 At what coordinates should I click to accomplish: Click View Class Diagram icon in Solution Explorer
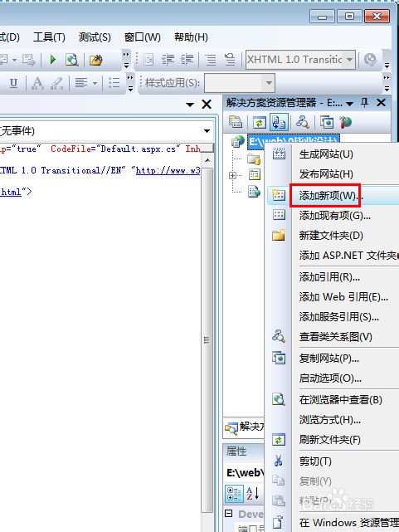coord(302,122)
